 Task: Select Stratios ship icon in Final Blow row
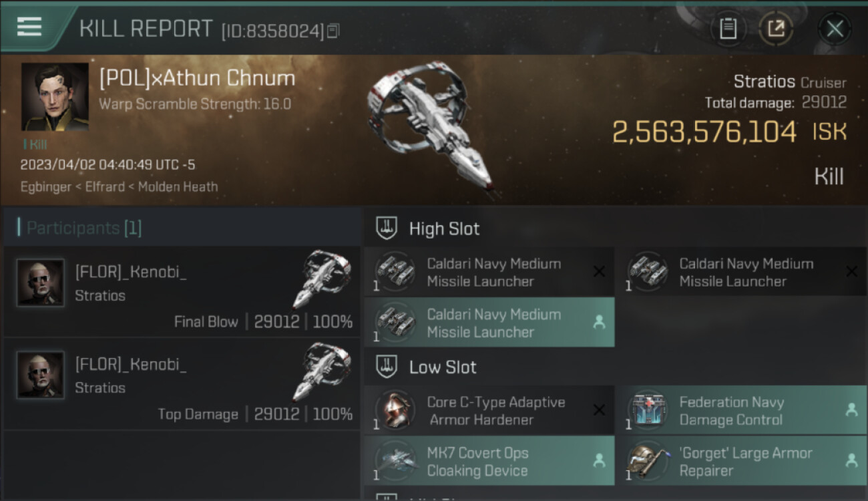(322, 278)
